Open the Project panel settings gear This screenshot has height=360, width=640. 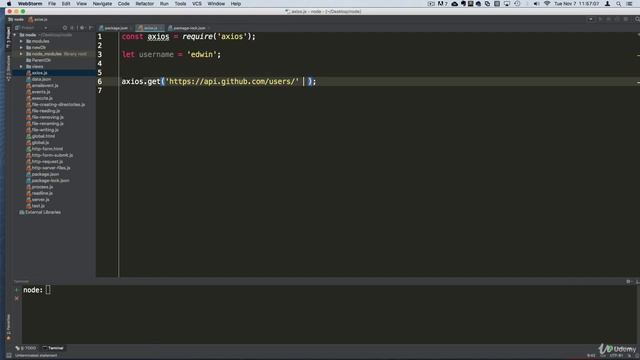click(x=82, y=28)
